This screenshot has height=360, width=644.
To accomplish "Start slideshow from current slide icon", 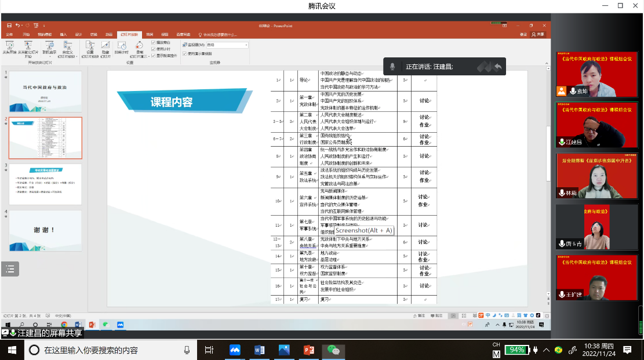I will (x=27, y=46).
